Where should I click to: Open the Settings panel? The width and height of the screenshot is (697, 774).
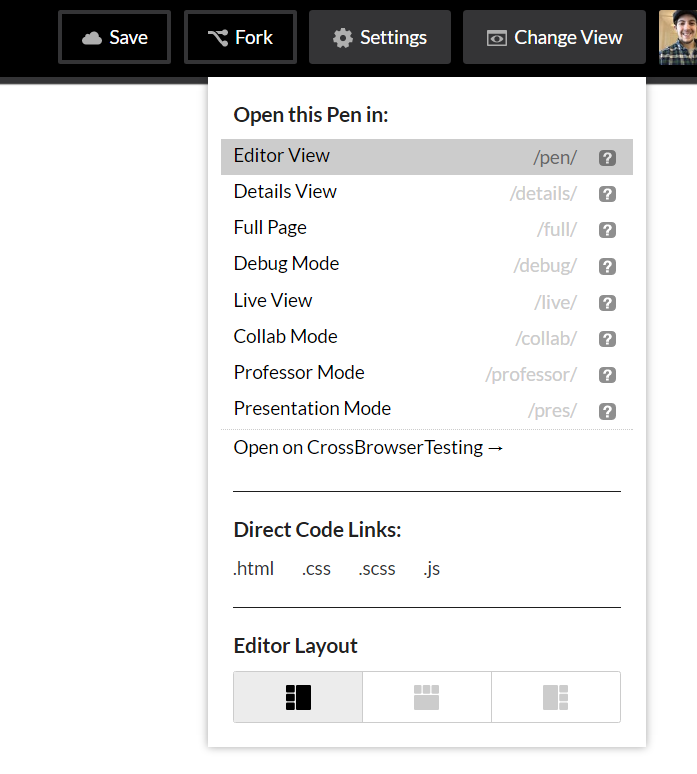click(x=380, y=38)
